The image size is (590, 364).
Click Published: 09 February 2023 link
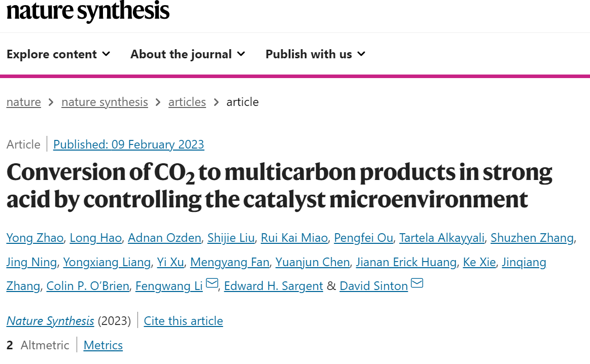tap(129, 144)
